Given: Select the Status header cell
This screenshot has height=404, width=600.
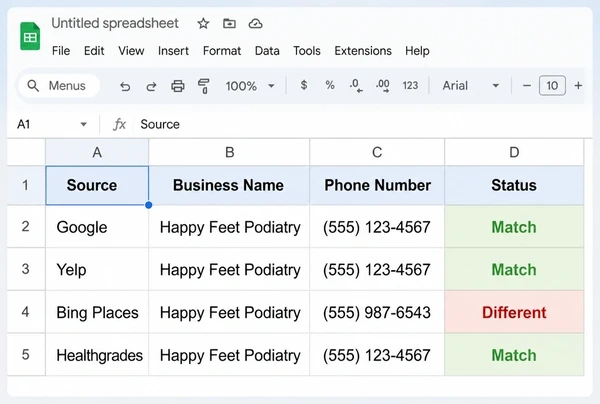Looking at the screenshot, I should click(514, 186).
